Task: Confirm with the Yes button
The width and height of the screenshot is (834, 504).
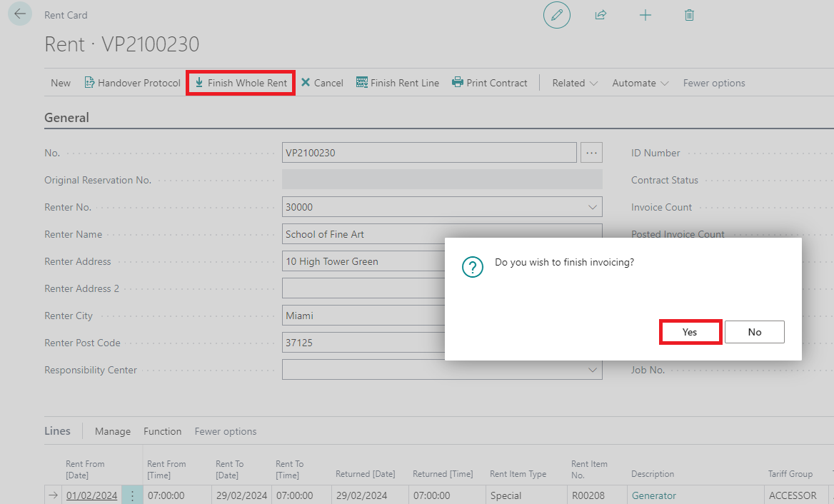Action: coord(690,332)
